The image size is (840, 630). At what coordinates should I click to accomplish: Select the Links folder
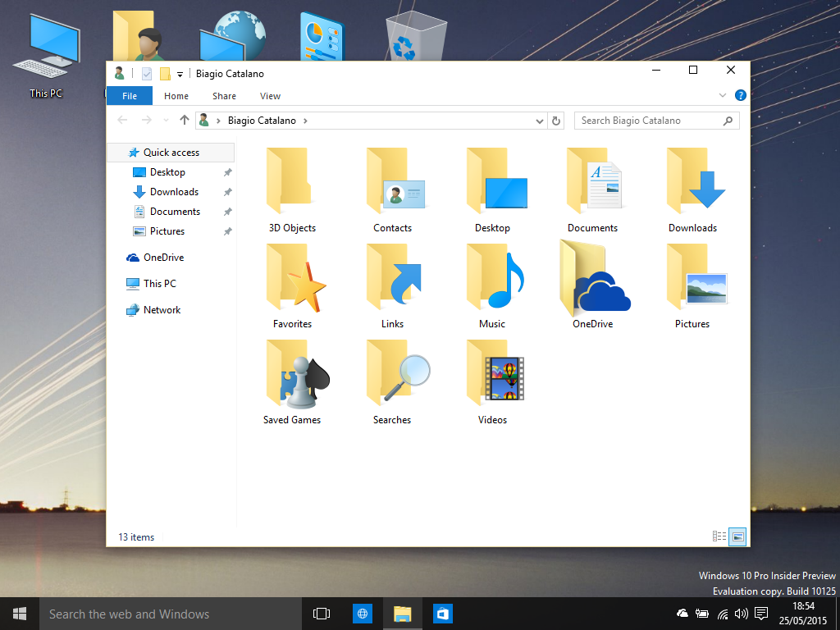click(392, 286)
